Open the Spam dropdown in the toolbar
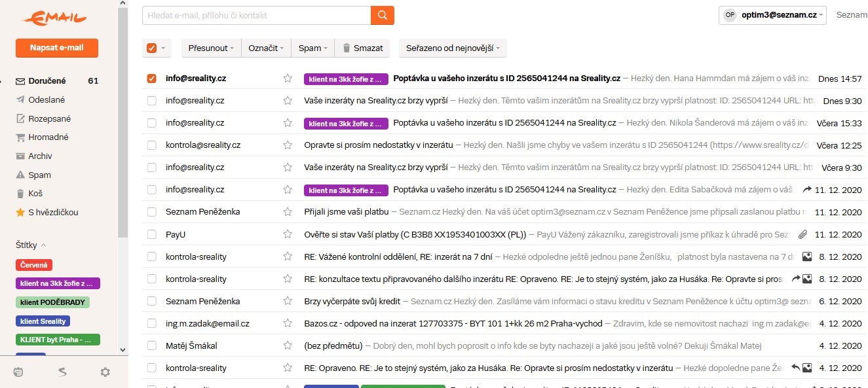 (313, 48)
